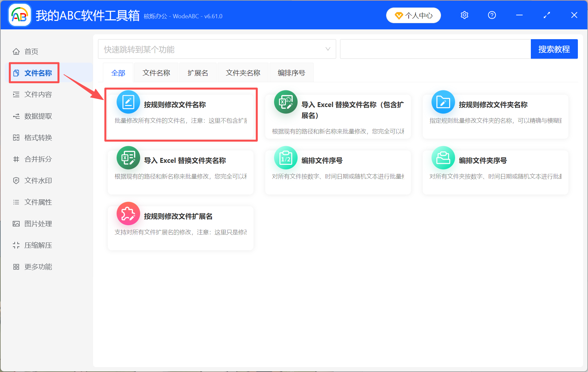588x372 pixels.
Task: Select the 图片处理 sidebar icon
Action: (x=16, y=224)
